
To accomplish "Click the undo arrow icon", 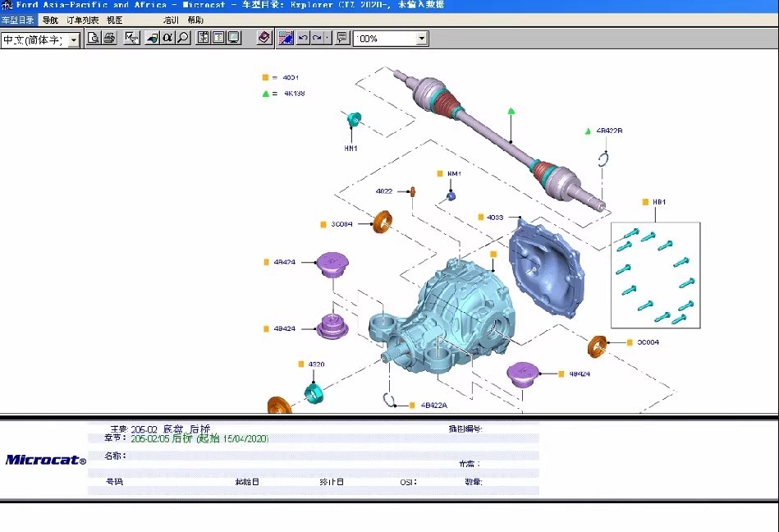I will 303,38.
